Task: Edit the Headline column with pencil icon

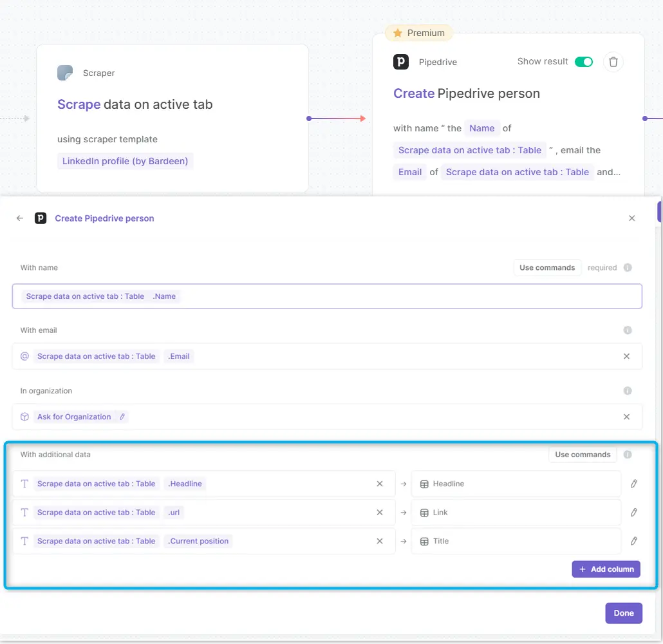Action: (634, 484)
